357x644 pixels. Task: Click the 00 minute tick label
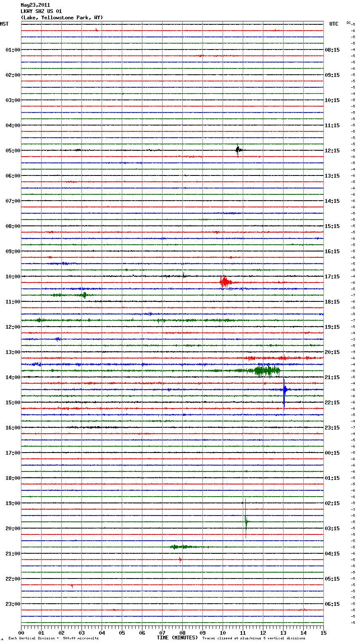tap(21, 633)
